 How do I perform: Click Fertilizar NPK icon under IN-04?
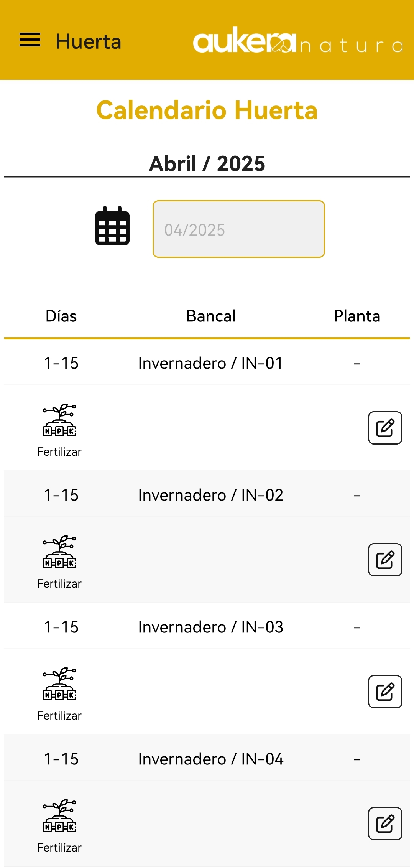click(x=59, y=816)
